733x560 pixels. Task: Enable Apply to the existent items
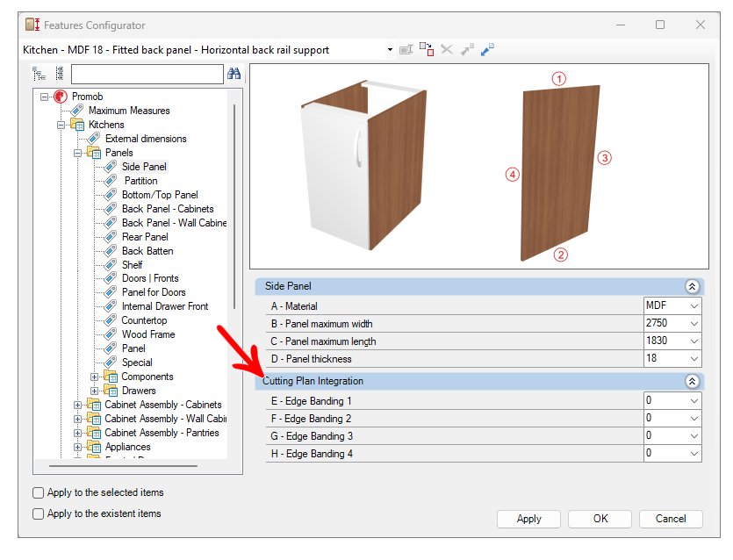pos(39,513)
